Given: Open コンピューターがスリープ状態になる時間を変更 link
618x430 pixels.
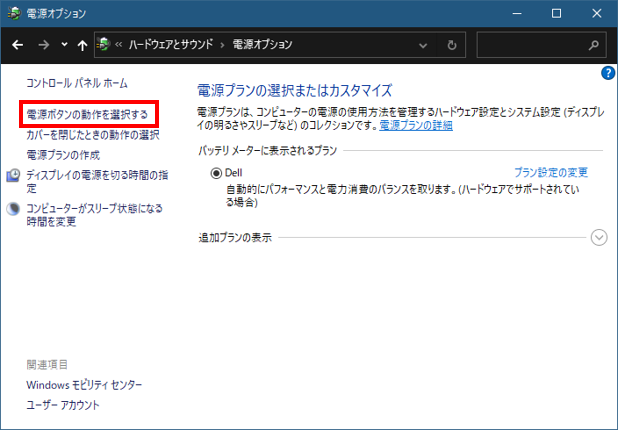Looking at the screenshot, I should (95, 215).
